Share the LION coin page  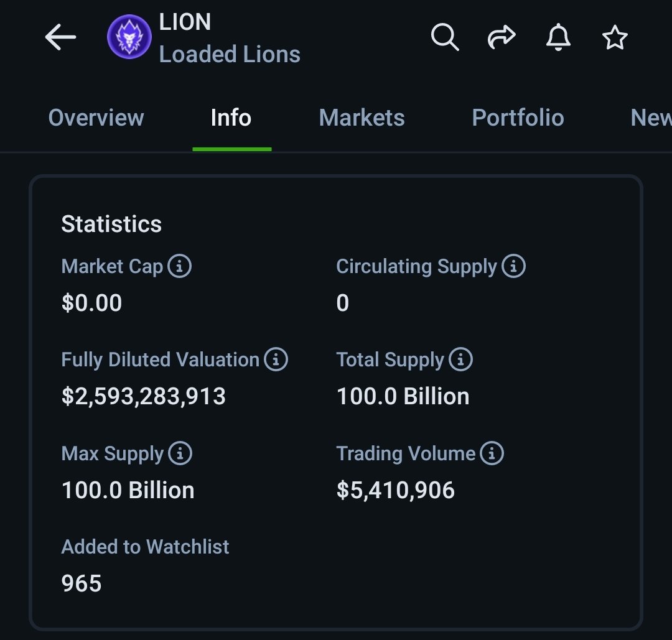tap(502, 37)
